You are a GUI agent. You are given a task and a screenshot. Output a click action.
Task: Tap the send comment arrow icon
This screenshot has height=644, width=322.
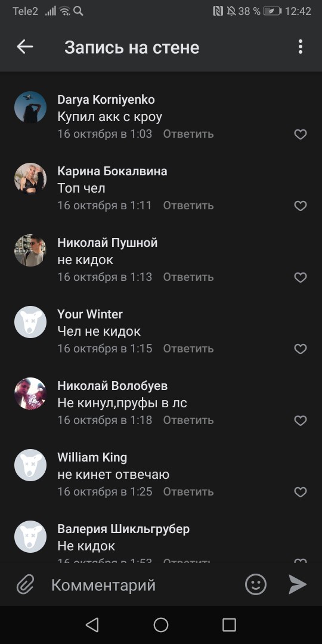298,584
